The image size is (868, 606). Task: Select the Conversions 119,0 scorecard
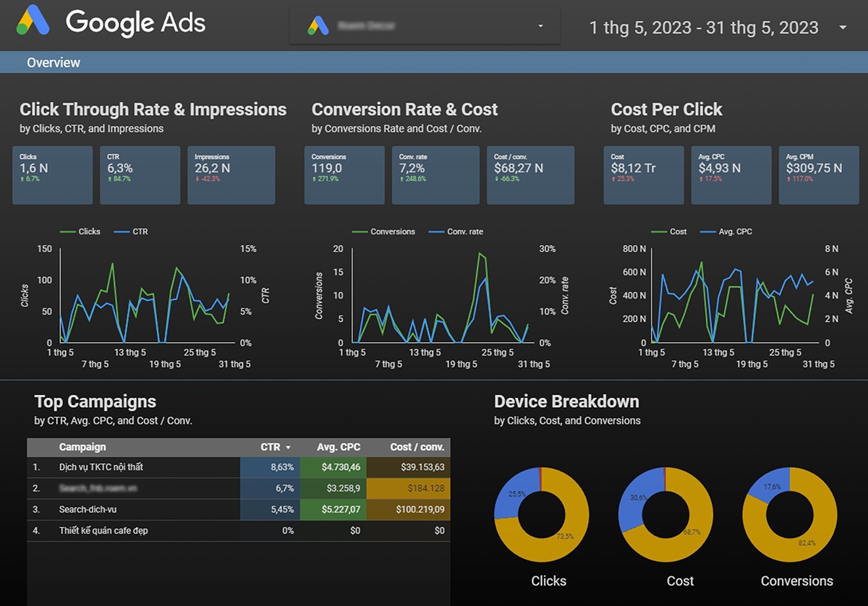344,175
